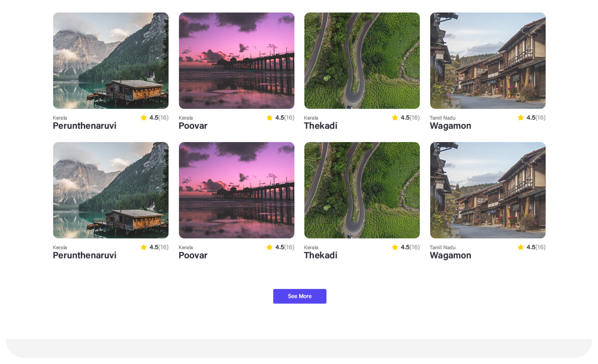Click the star icon on top-row Wagamon card
The width and height of the screenshot is (598, 364).
tap(521, 118)
